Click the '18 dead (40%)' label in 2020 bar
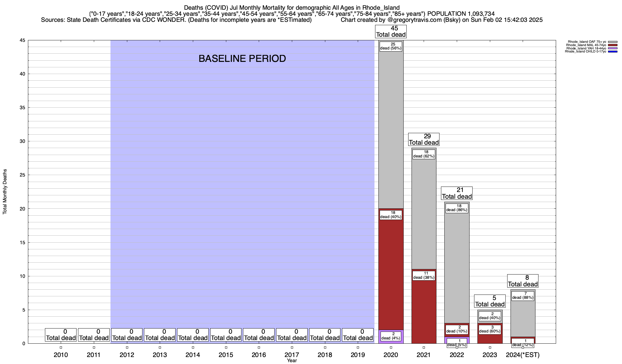Screen dimensions: 622x364 (x=391, y=215)
